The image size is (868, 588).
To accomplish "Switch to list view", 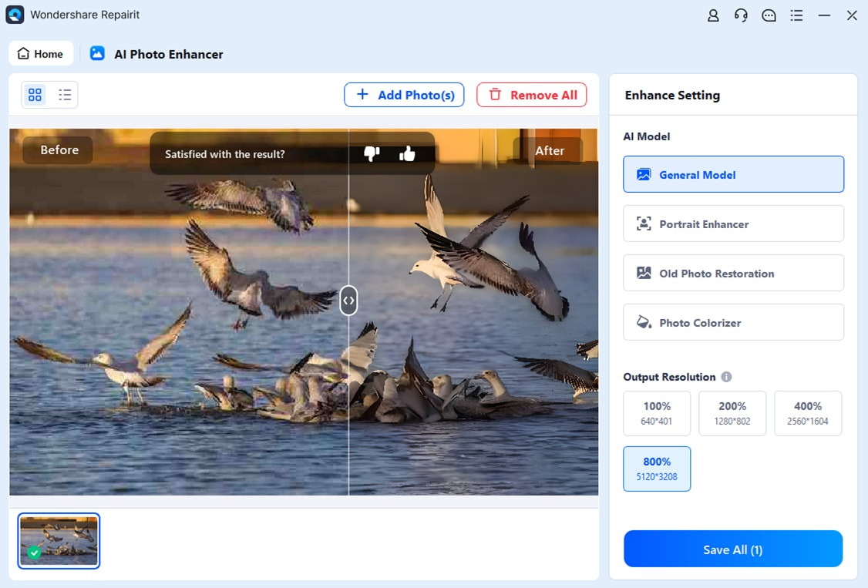I will point(65,95).
